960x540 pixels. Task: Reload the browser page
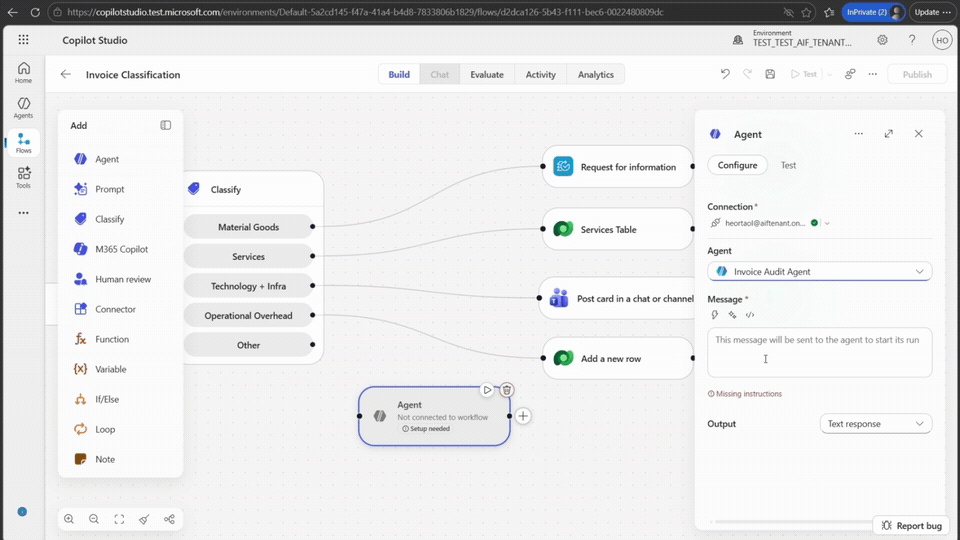(35, 12)
